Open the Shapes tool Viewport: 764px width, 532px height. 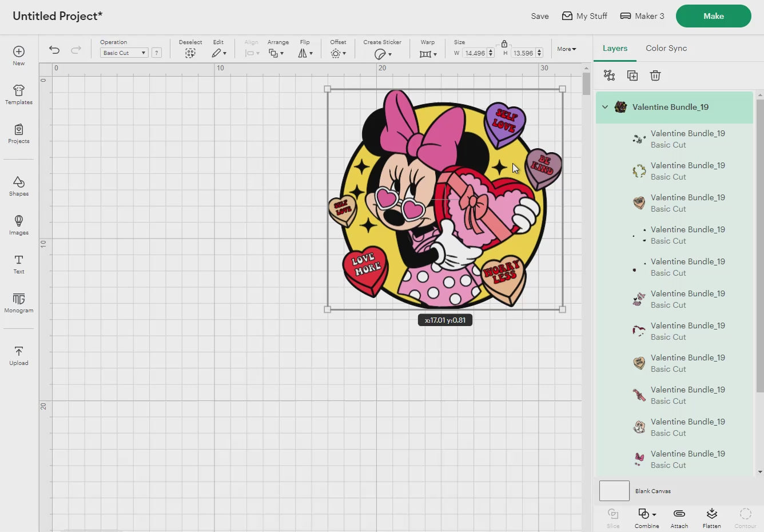coord(19,186)
